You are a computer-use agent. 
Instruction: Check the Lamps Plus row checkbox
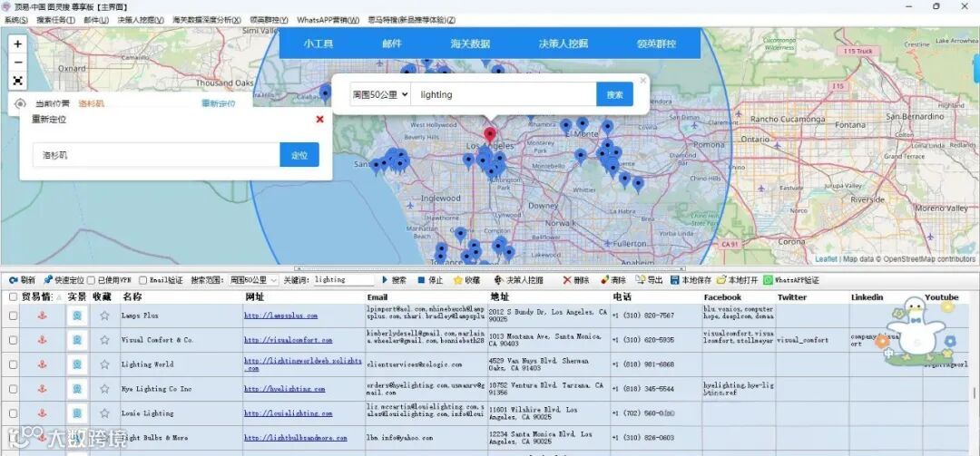click(x=13, y=316)
